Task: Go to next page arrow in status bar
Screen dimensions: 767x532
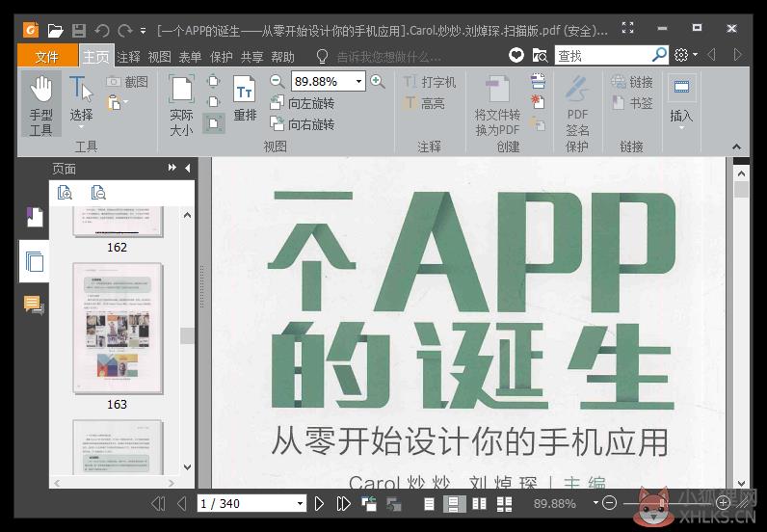Action: (x=319, y=504)
